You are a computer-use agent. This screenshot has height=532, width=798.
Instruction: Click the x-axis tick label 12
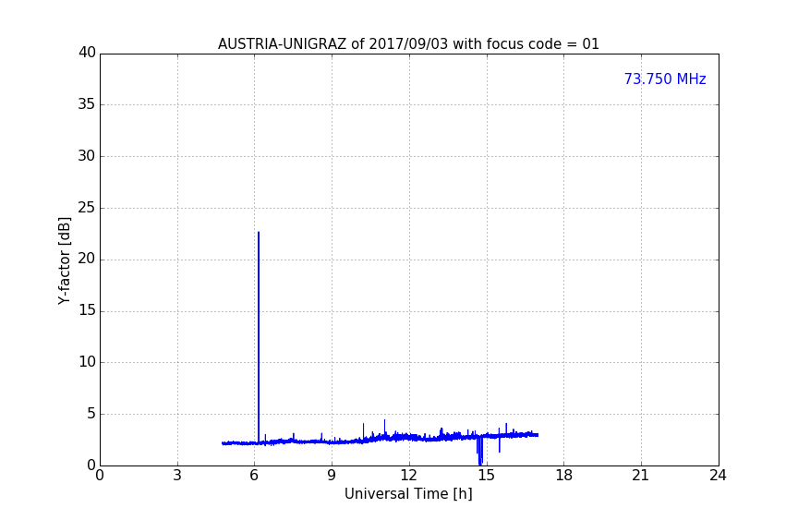(x=409, y=476)
